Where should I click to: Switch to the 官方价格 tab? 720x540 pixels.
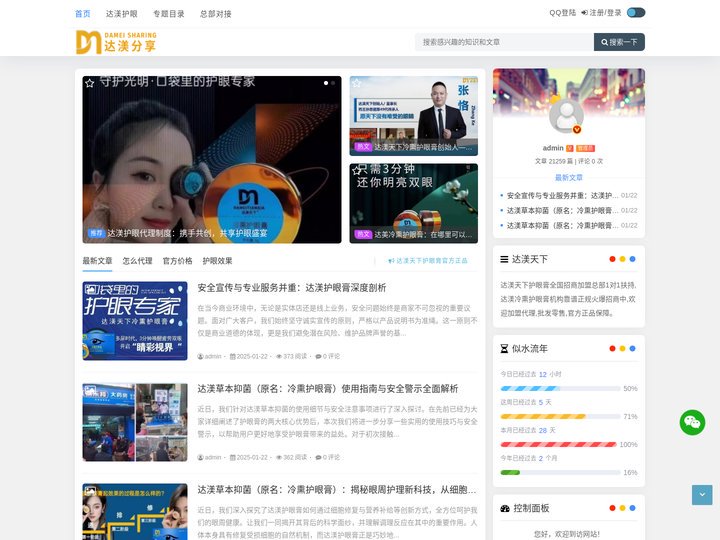click(x=177, y=261)
